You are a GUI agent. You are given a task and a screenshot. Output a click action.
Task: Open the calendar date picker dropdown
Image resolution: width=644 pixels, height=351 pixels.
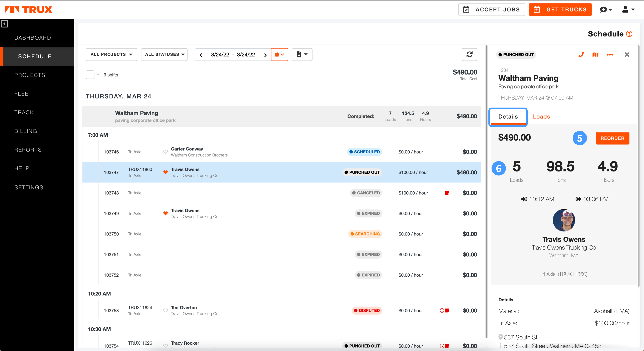pos(279,54)
